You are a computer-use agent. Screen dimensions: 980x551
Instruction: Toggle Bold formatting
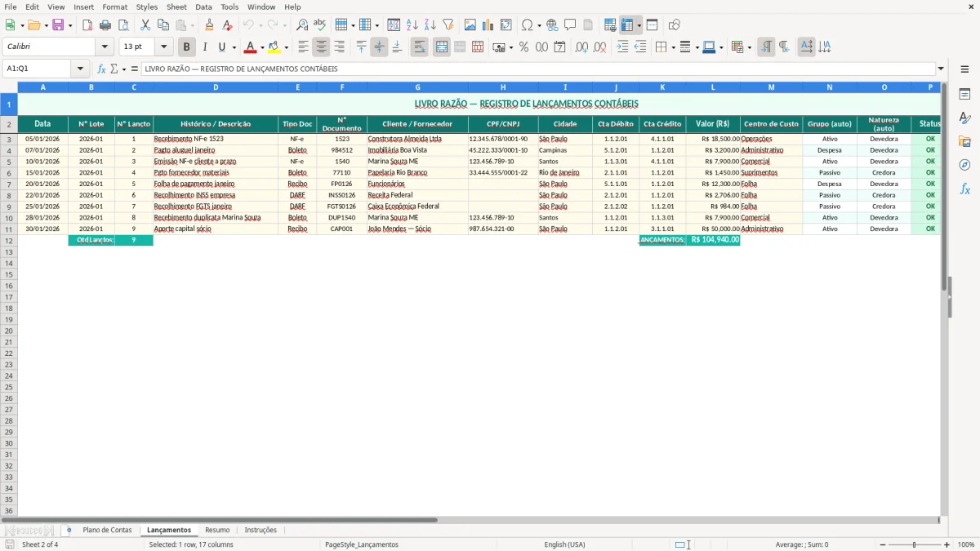(187, 47)
